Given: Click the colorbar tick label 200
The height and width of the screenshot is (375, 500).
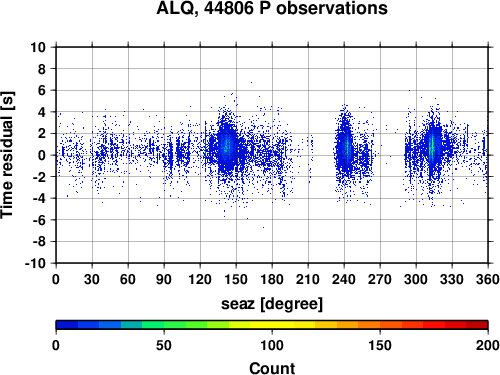Looking at the screenshot, I should click(x=488, y=345).
